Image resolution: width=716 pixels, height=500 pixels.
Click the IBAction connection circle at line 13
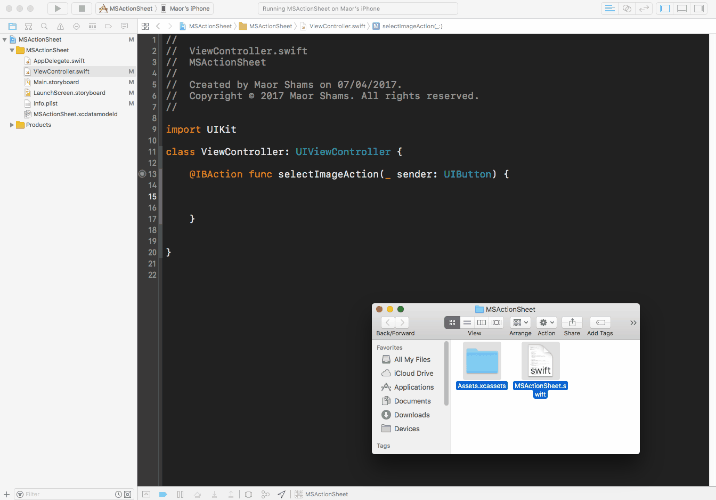(x=142, y=174)
